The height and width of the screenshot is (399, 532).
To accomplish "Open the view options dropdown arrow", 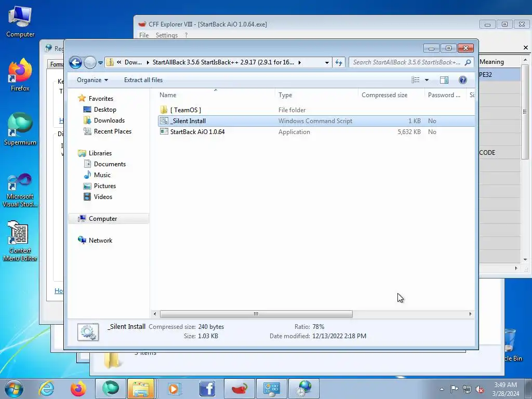I will (x=427, y=80).
